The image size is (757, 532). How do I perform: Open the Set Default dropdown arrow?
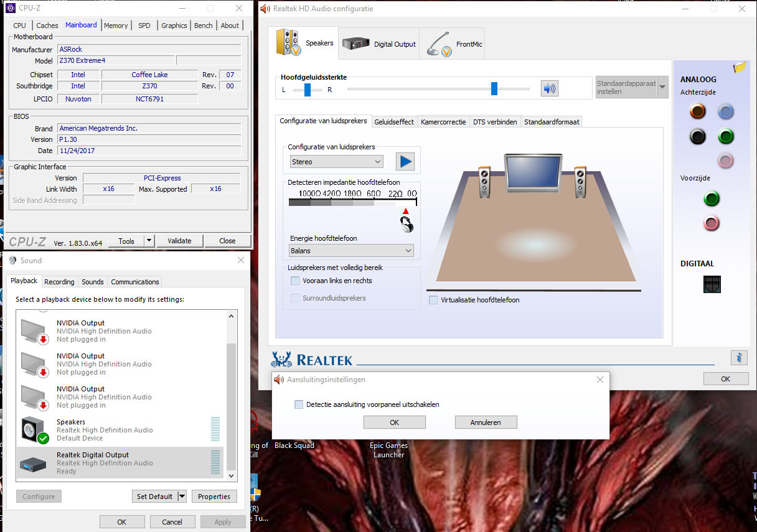[x=182, y=497]
